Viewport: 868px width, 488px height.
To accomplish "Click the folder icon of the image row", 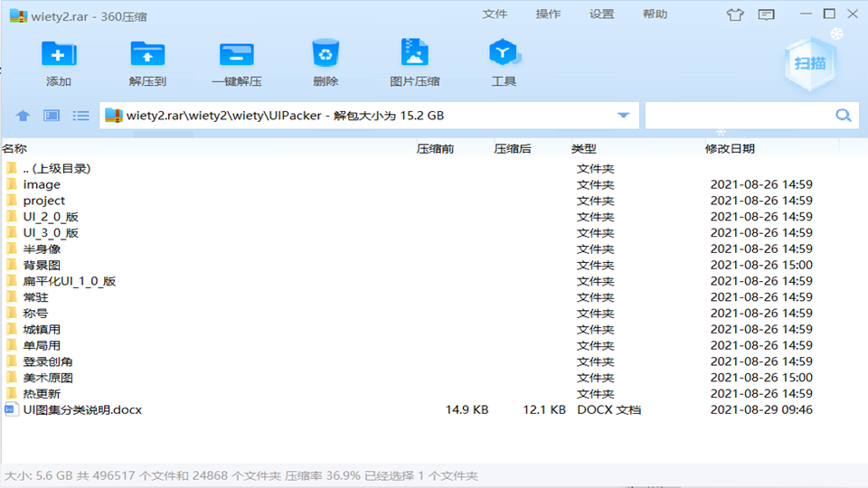I will pyautogui.click(x=11, y=183).
